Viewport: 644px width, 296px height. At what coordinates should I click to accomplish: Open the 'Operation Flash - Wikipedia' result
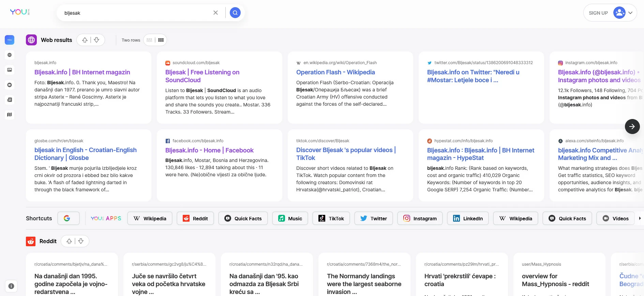[335, 72]
